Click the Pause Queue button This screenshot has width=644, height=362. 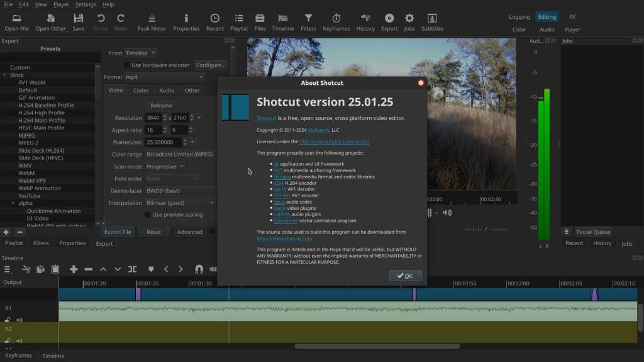tap(593, 232)
